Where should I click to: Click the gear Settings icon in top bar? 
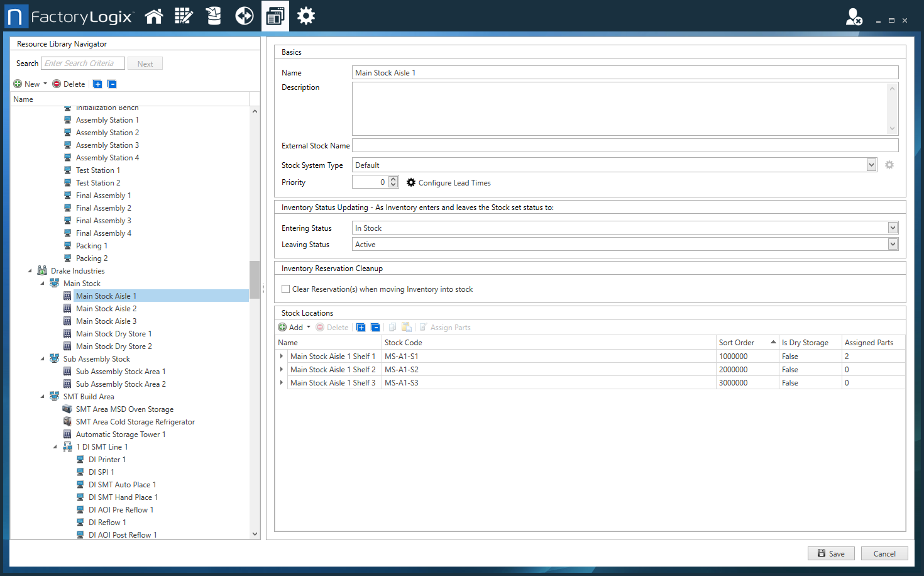click(x=306, y=16)
